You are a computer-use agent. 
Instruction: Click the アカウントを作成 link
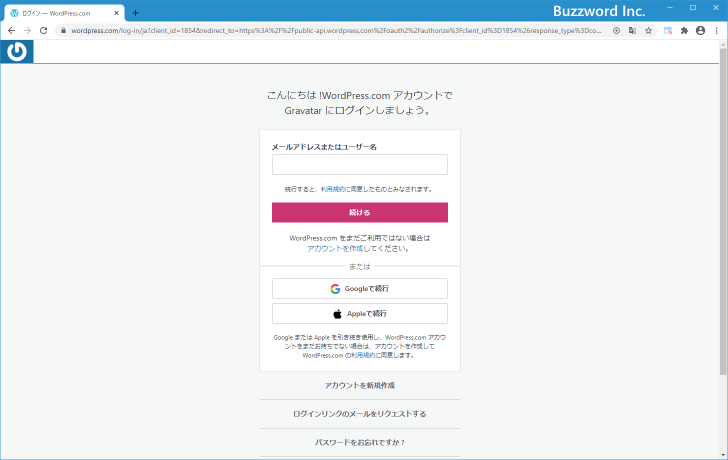(x=335, y=248)
